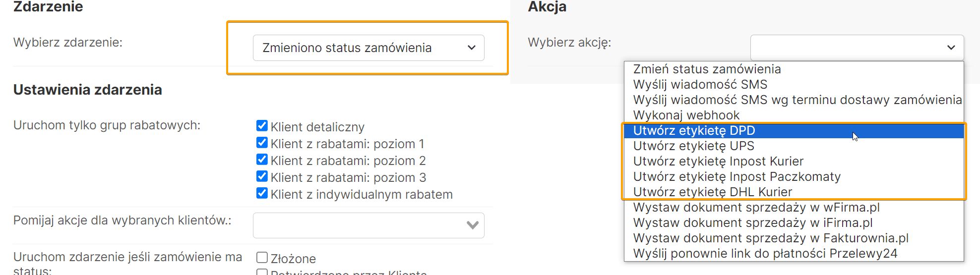
Task: Disable 'Klient z indywidualnym rabatem' checkbox
Action: point(262,193)
